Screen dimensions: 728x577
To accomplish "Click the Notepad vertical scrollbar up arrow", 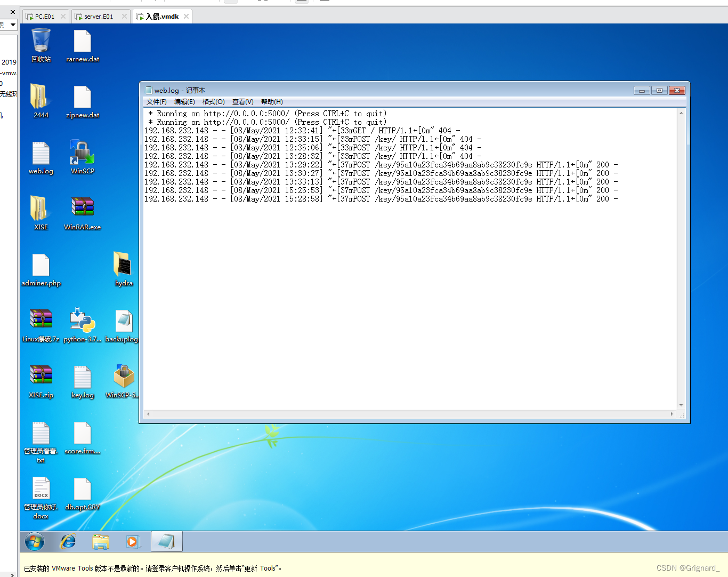I will [x=681, y=113].
